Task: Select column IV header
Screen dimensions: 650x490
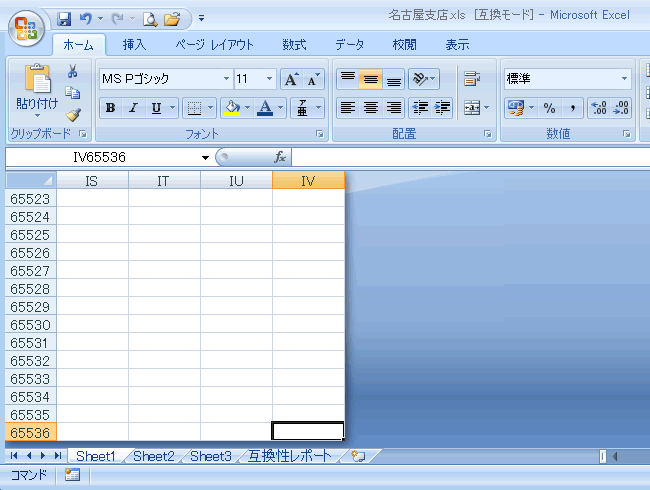Action: pos(308,181)
